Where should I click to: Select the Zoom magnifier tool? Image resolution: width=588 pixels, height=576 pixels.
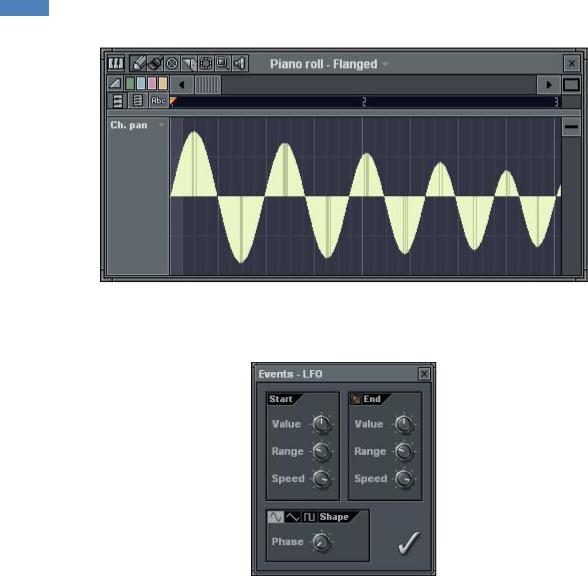click(x=223, y=63)
